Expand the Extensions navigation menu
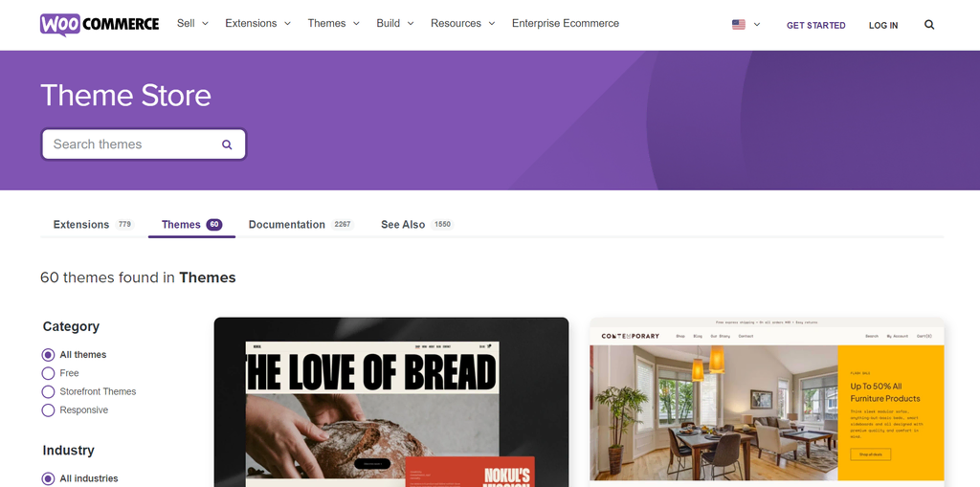 pos(258,23)
